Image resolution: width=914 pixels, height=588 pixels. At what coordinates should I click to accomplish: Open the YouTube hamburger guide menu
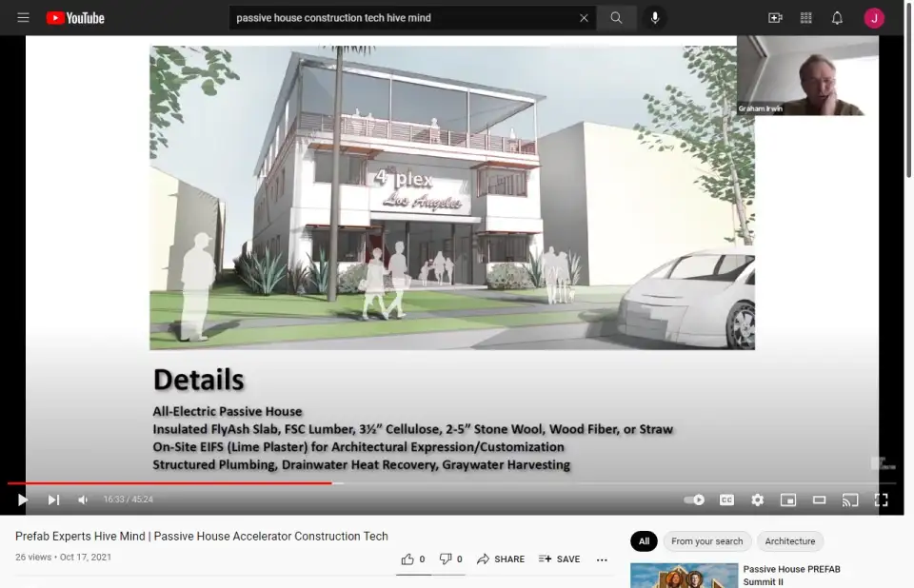click(23, 18)
